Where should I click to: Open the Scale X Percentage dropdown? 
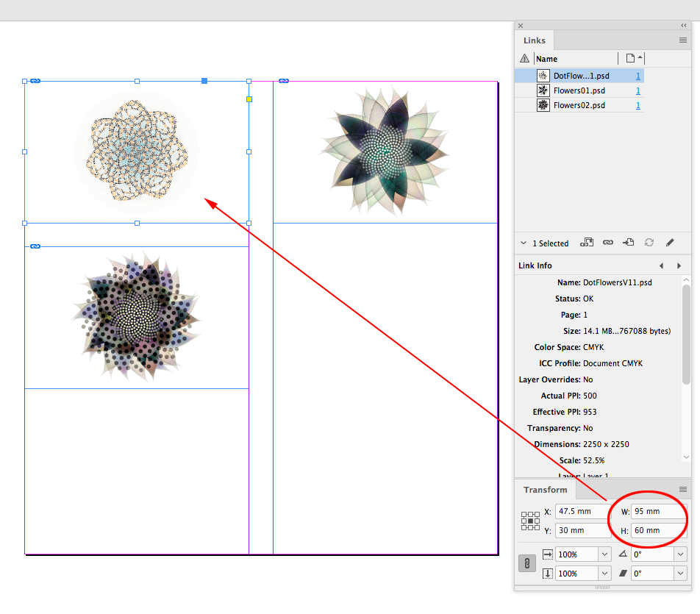click(x=604, y=554)
